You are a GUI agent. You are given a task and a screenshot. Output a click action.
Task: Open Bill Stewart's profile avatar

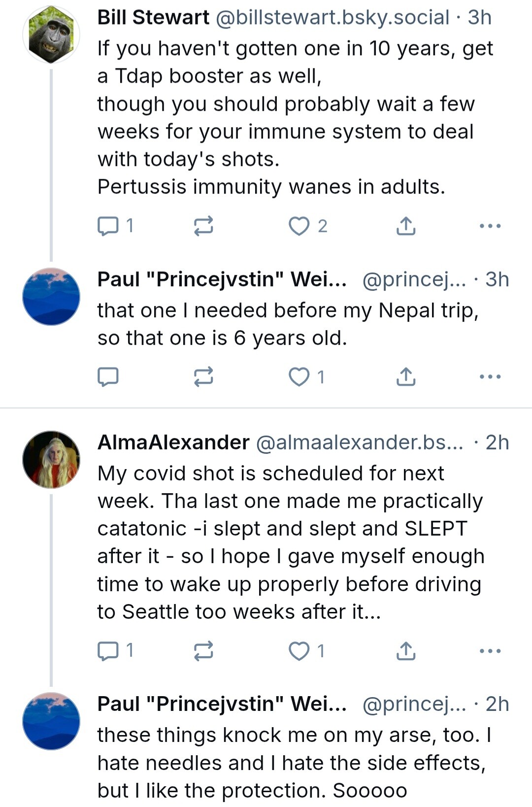point(51,34)
